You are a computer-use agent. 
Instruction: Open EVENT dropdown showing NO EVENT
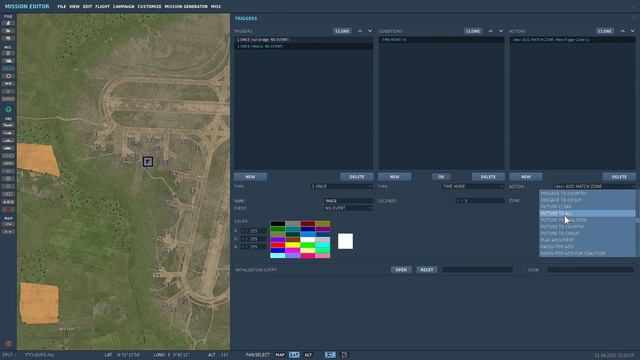tap(348, 208)
